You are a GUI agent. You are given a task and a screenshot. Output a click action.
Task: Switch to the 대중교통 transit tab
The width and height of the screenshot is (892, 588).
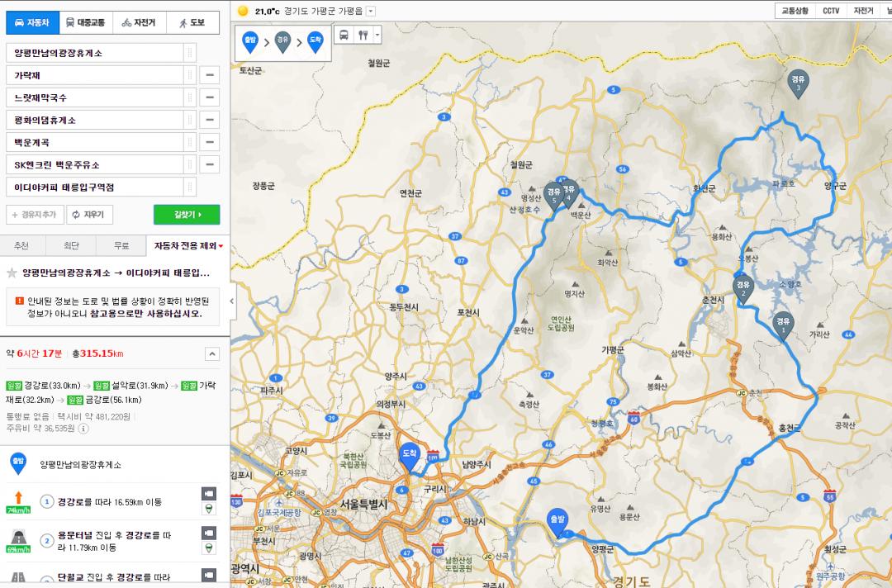(x=85, y=22)
